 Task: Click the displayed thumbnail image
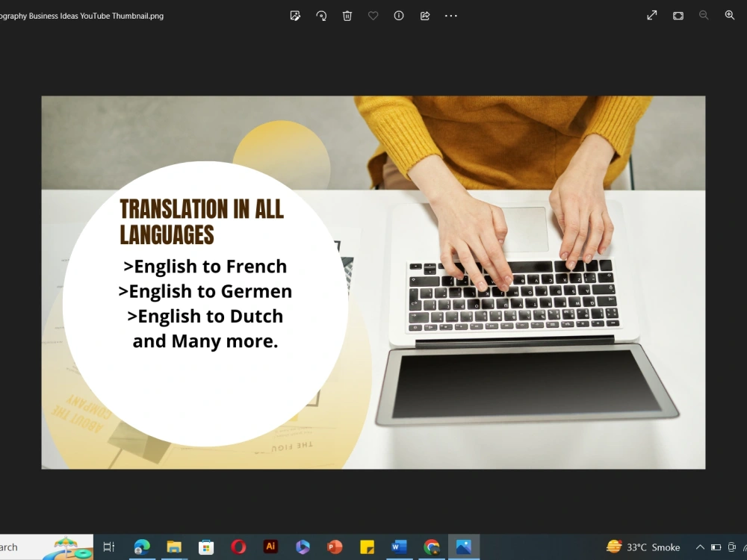coord(373,282)
